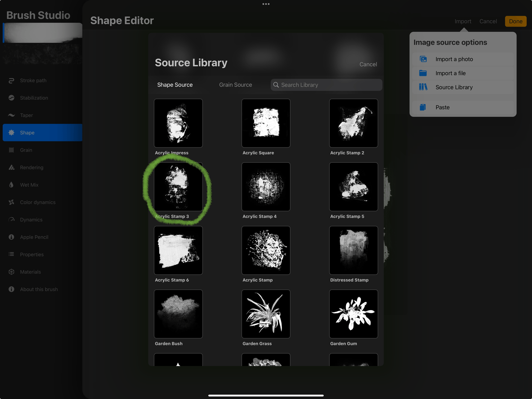The height and width of the screenshot is (399, 532).
Task: Select the Apple Pencil info icon
Action: 11,237
